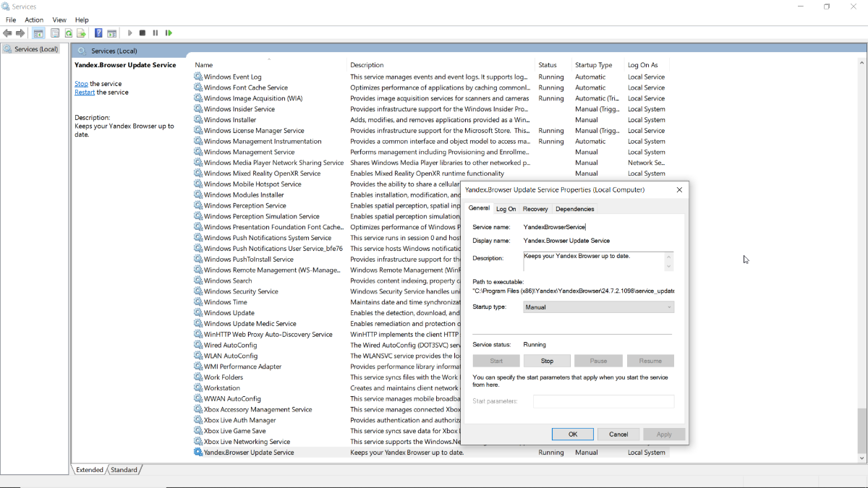Viewport: 868px width, 488px height.
Task: Click the Services app icon in title bar
Action: pyautogui.click(x=6, y=7)
